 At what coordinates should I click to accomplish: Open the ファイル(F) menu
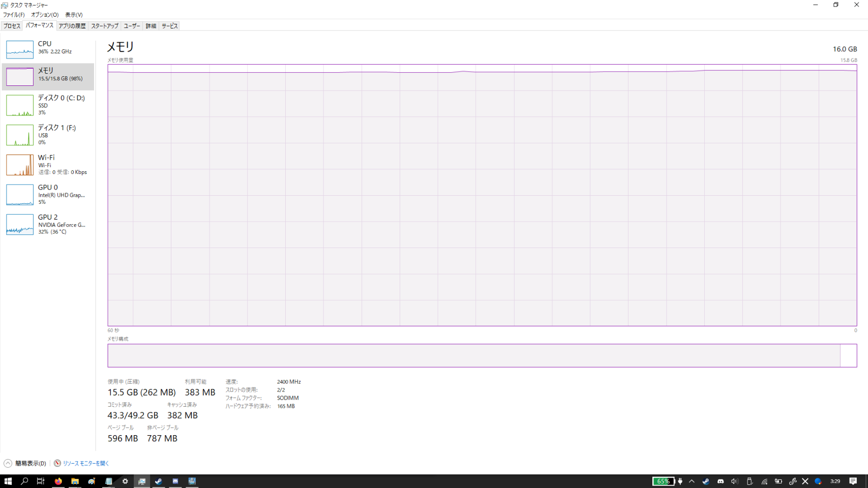coord(14,15)
